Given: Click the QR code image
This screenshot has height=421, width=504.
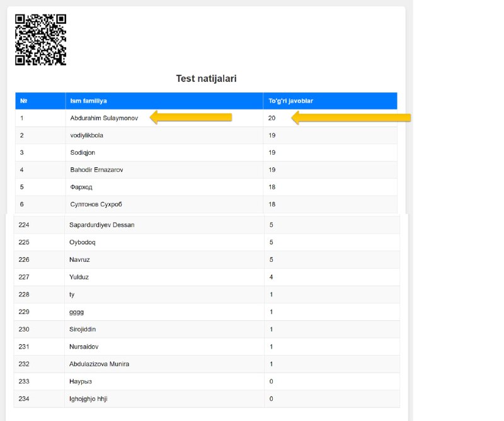Looking at the screenshot, I should [40, 40].
